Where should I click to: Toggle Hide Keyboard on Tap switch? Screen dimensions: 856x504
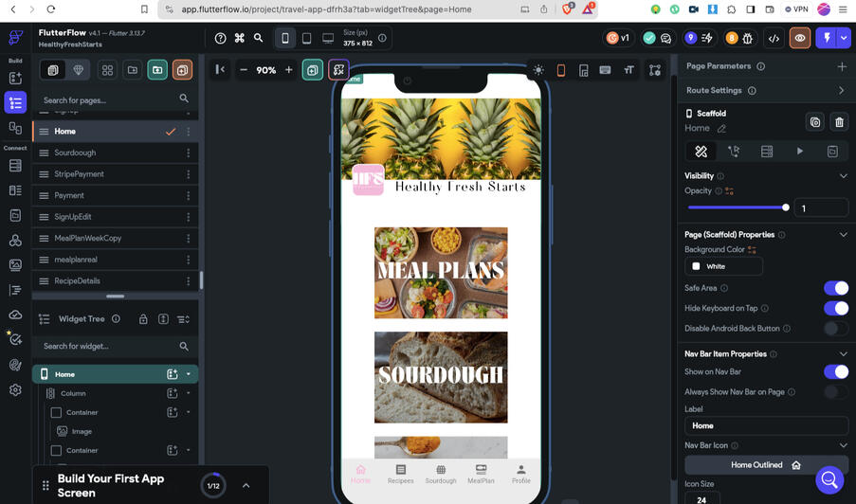pyautogui.click(x=835, y=308)
